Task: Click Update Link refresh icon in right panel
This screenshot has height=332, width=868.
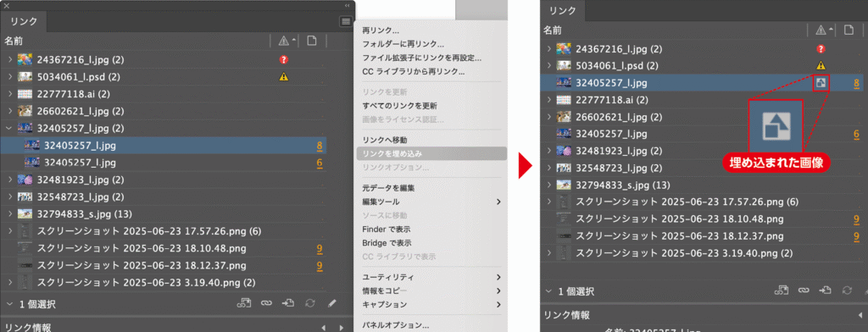Action: pos(847,290)
